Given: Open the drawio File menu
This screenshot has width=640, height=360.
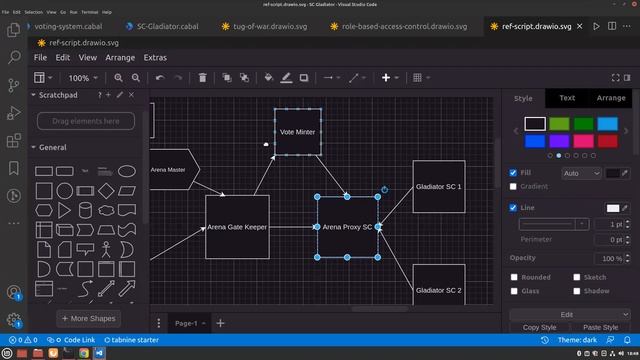Looking at the screenshot, I should pyautogui.click(x=40, y=58).
